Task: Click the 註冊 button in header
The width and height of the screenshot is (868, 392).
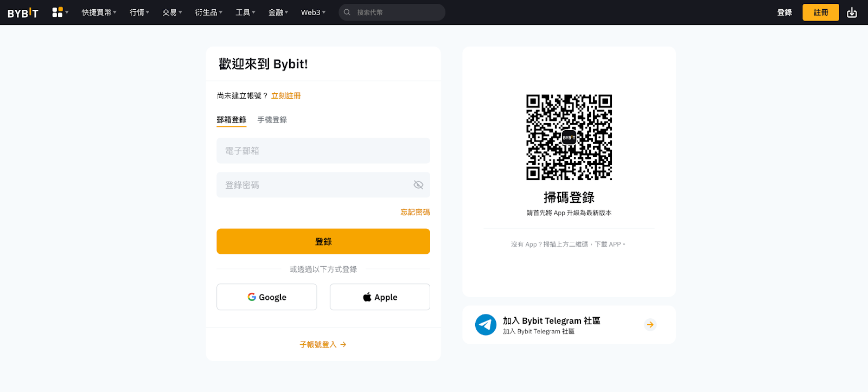Action: (x=821, y=12)
